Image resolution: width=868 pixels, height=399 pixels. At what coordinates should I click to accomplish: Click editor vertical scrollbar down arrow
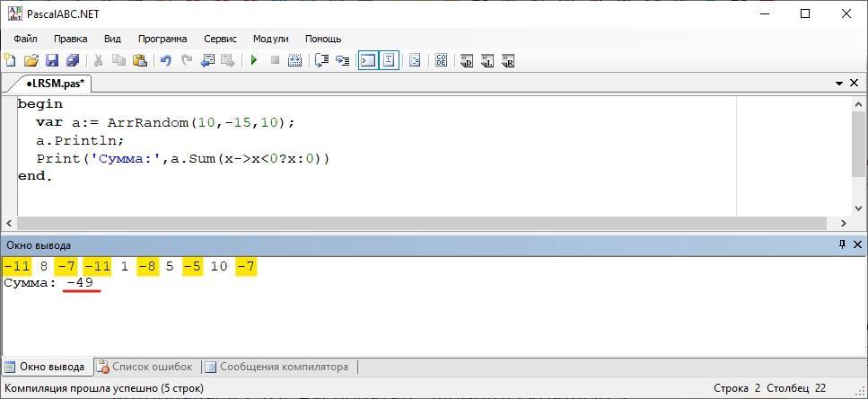click(858, 208)
